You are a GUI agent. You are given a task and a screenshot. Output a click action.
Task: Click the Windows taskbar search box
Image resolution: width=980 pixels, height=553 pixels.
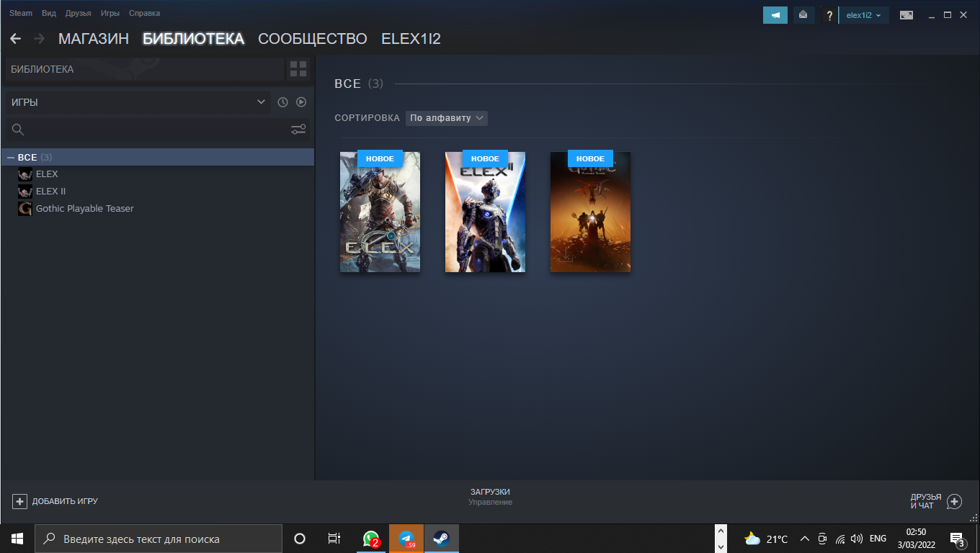pyautogui.click(x=159, y=539)
